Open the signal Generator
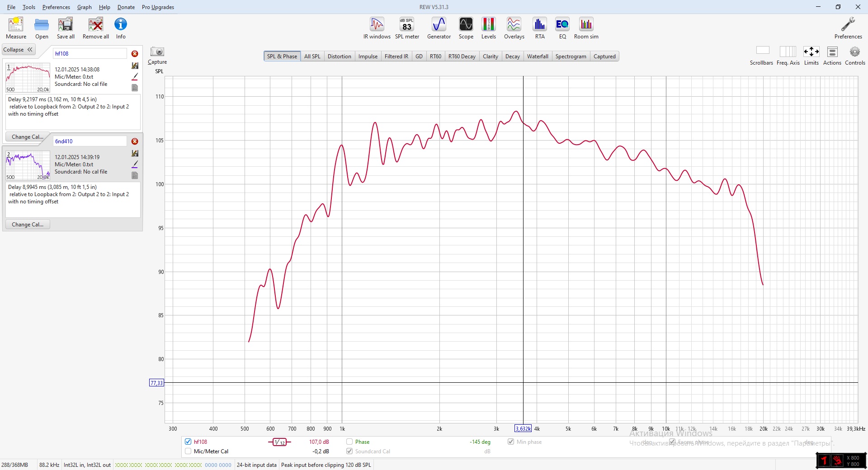 click(x=439, y=28)
